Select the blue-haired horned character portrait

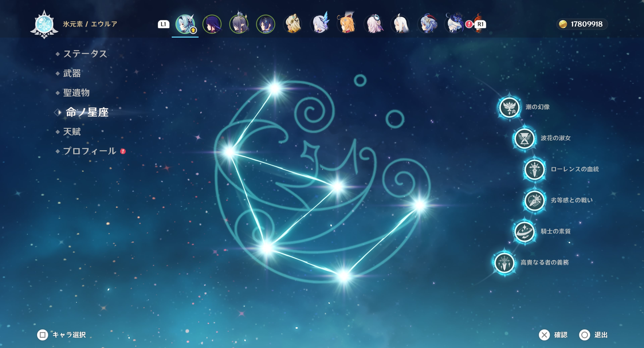[427, 24]
